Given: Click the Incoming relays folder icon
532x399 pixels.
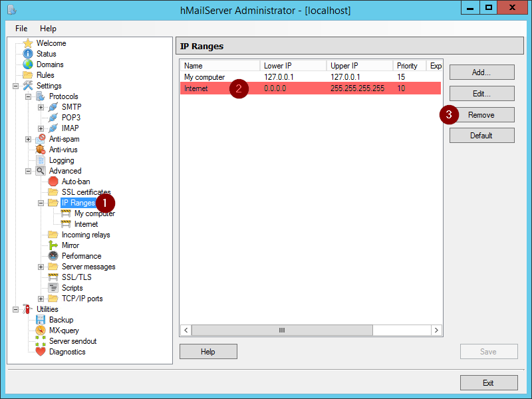Looking at the screenshot, I should pyautogui.click(x=53, y=235).
